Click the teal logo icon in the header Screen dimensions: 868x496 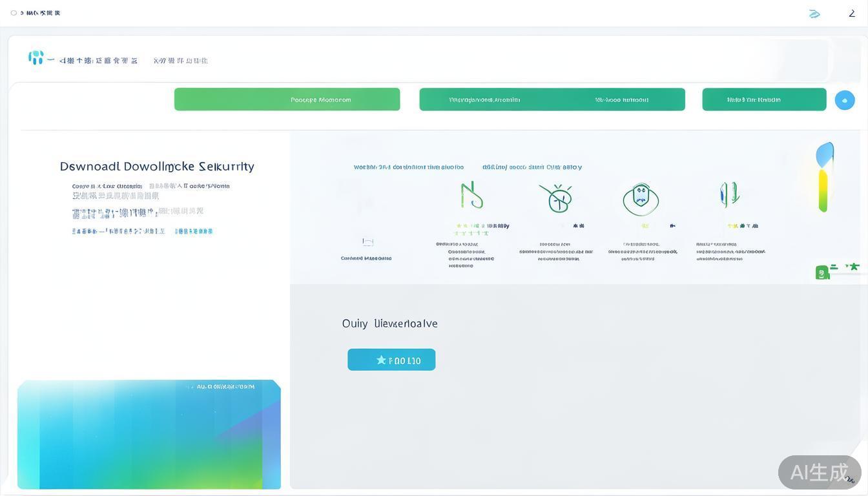click(36, 58)
